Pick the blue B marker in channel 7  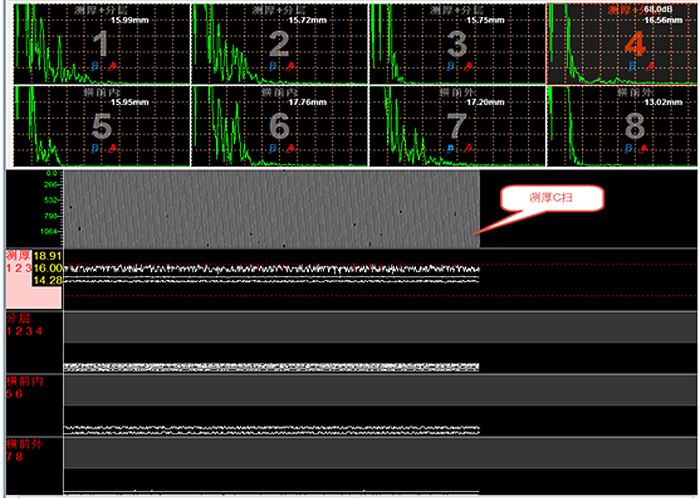(452, 148)
